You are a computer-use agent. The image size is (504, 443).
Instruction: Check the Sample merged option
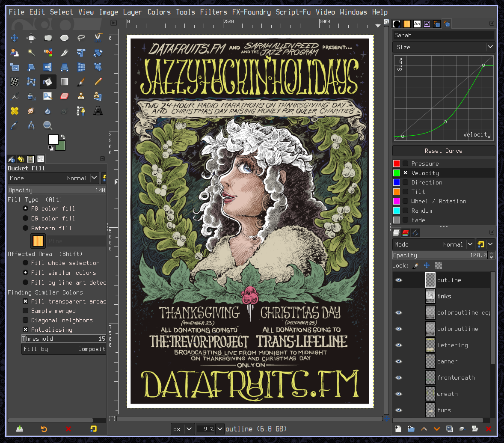click(26, 311)
